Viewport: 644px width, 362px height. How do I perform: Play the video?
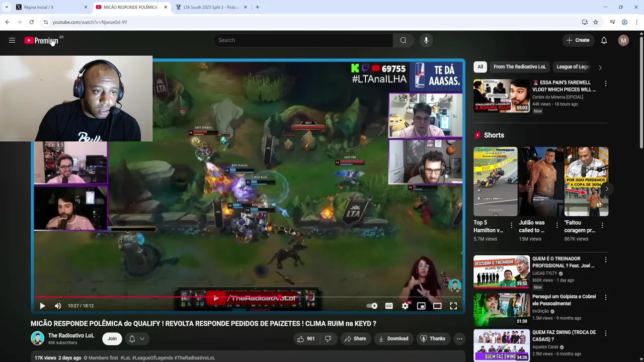point(42,306)
